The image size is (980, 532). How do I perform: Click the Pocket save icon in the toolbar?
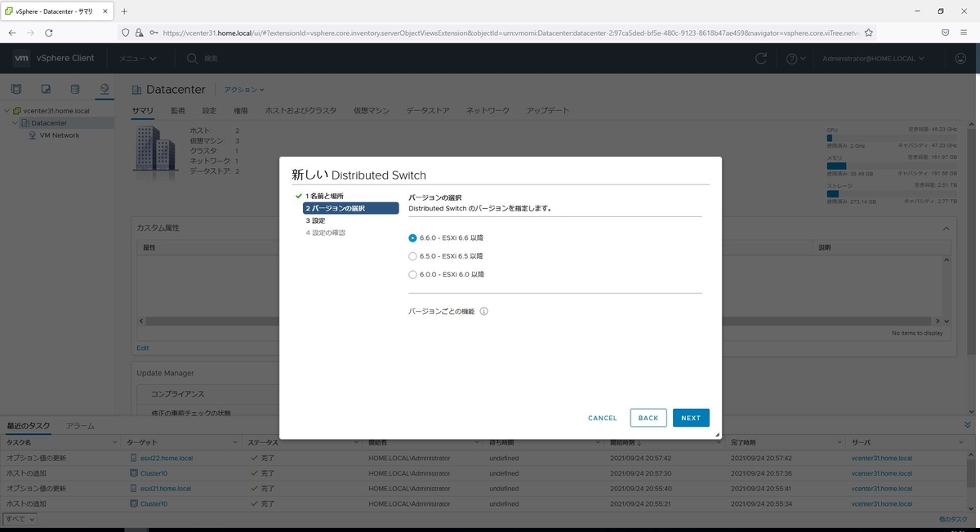coord(945,33)
